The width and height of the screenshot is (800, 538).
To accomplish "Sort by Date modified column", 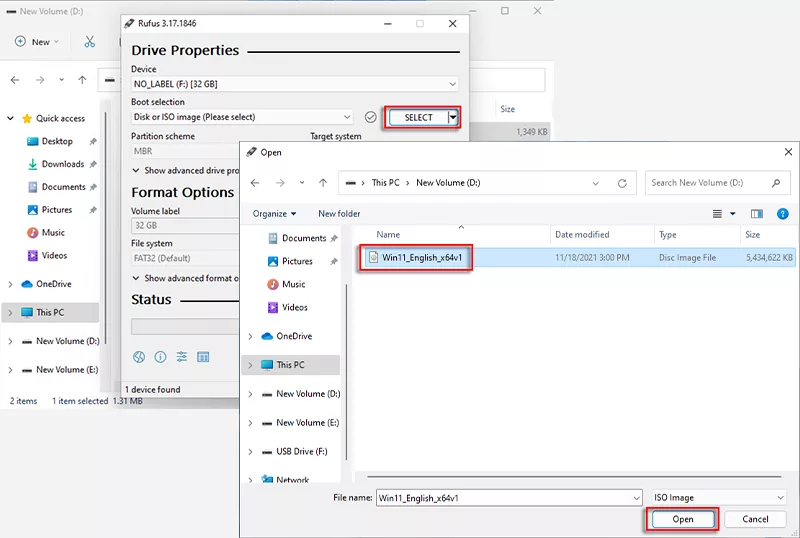I will [x=582, y=235].
